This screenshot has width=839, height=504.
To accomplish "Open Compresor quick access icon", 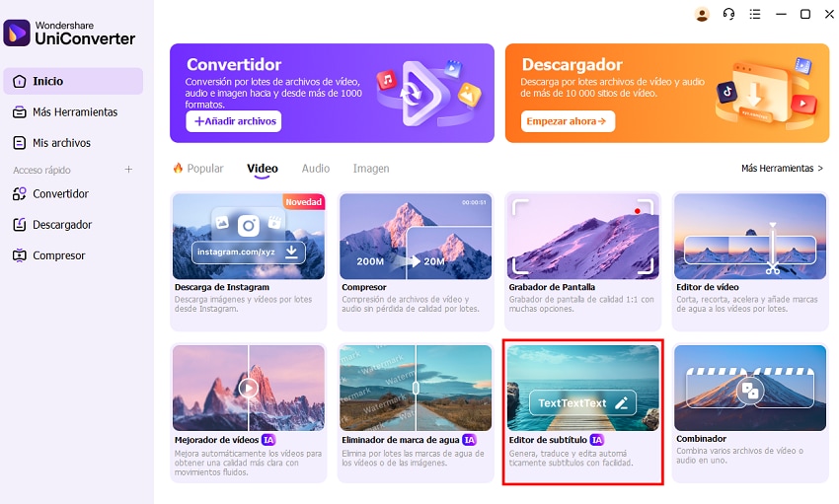I will pyautogui.click(x=20, y=255).
